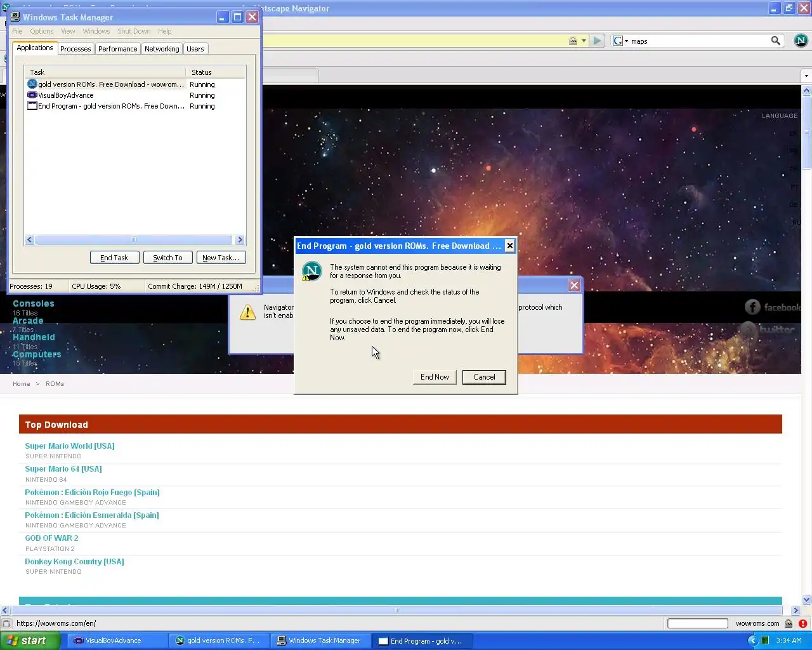
Task: Close the End Program dialog with X
Action: [x=509, y=246]
